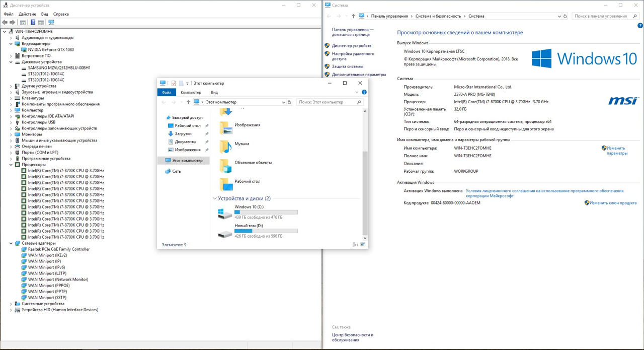This screenshot has height=350, width=644.
Task: Collapse the Устройства и диски group
Action: click(x=214, y=198)
